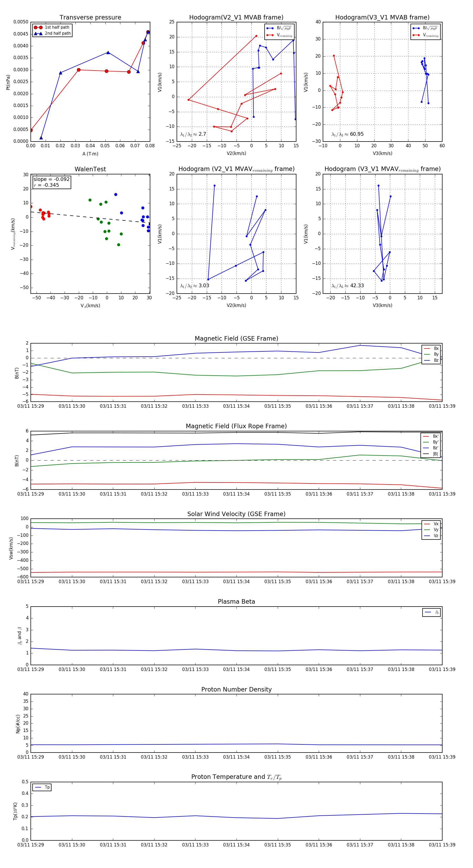Screen dimensions: 473x868
Task: Select the Bx' legend entry in Flux Rope plot
Action: (431, 436)
